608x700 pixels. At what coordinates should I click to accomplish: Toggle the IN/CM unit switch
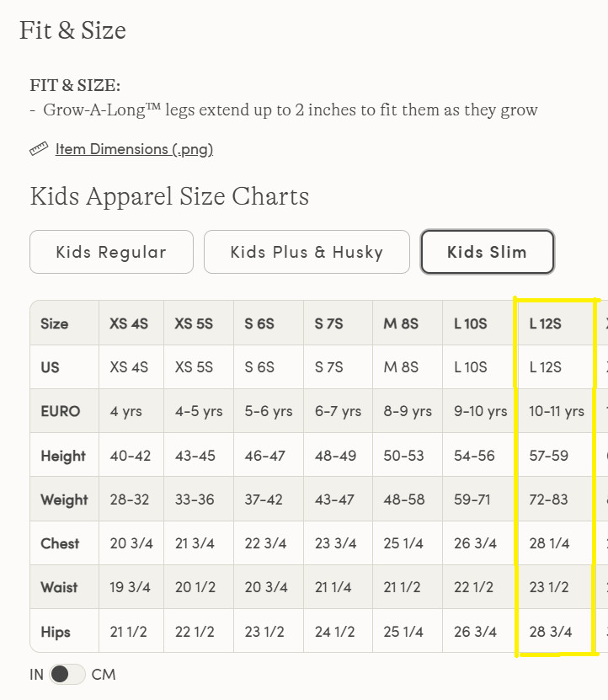pos(67,674)
